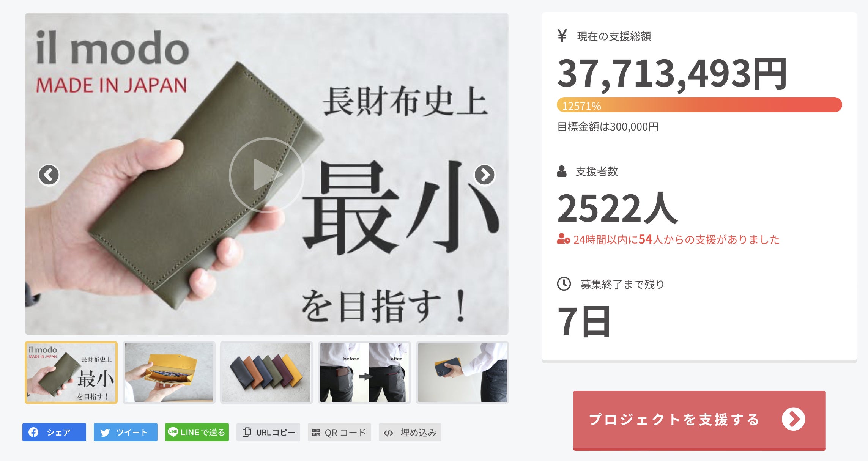
Task: Select the six colored wallets thumbnail
Action: [266, 372]
